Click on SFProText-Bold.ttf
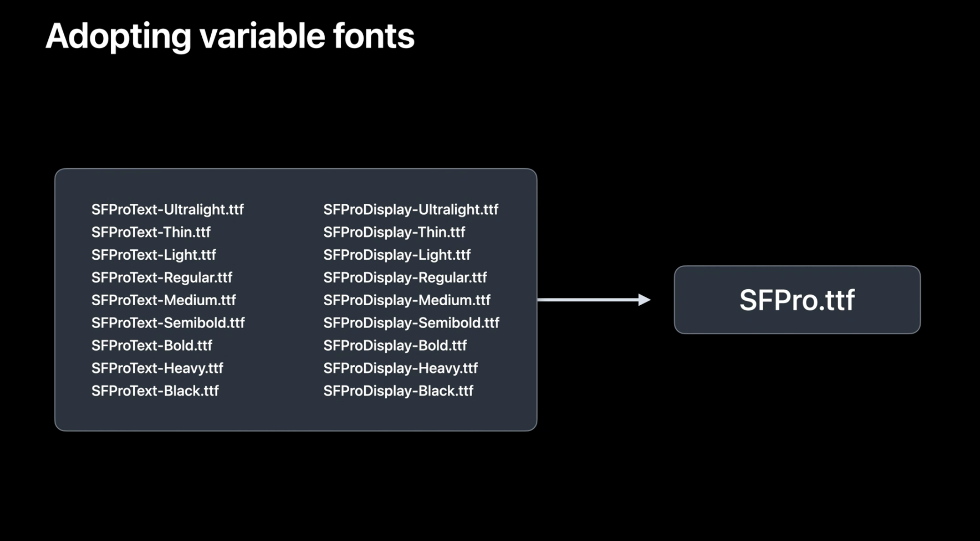Screen dimensions: 980x541 click(152, 346)
